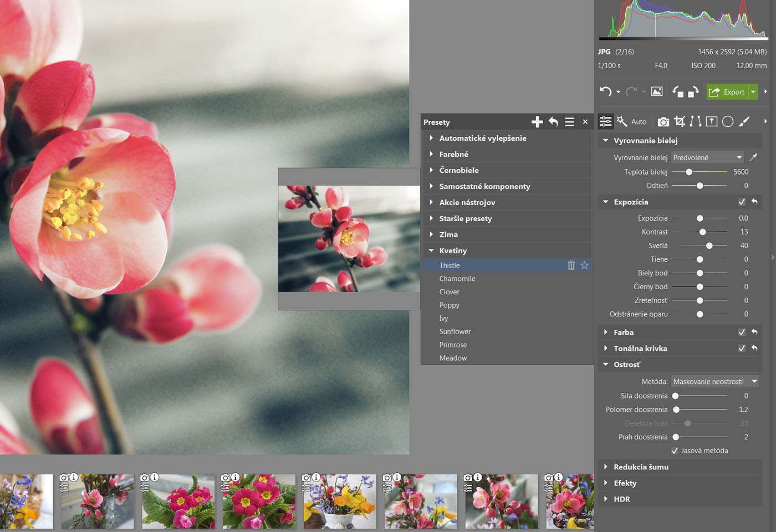Open the Presety panel hamburger menu

tap(569, 122)
